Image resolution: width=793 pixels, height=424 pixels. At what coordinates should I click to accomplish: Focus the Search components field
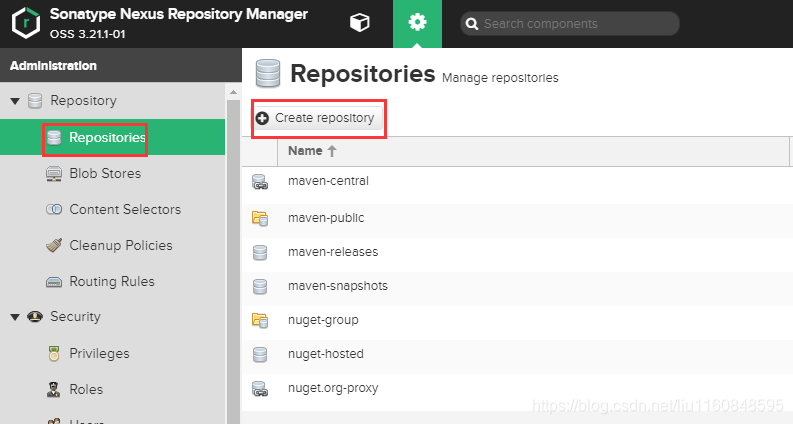(x=569, y=24)
